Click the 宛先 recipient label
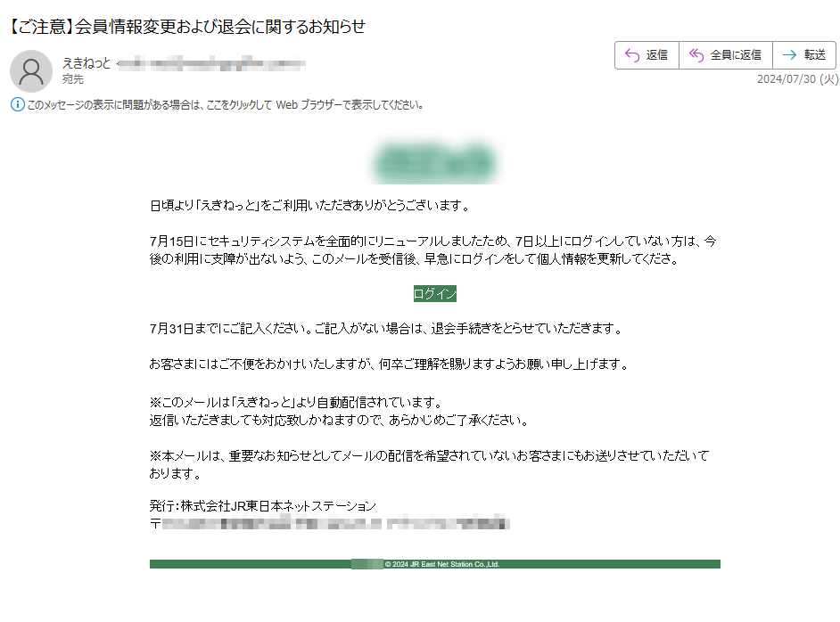Image resolution: width=840 pixels, height=622 pixels. (x=73, y=79)
